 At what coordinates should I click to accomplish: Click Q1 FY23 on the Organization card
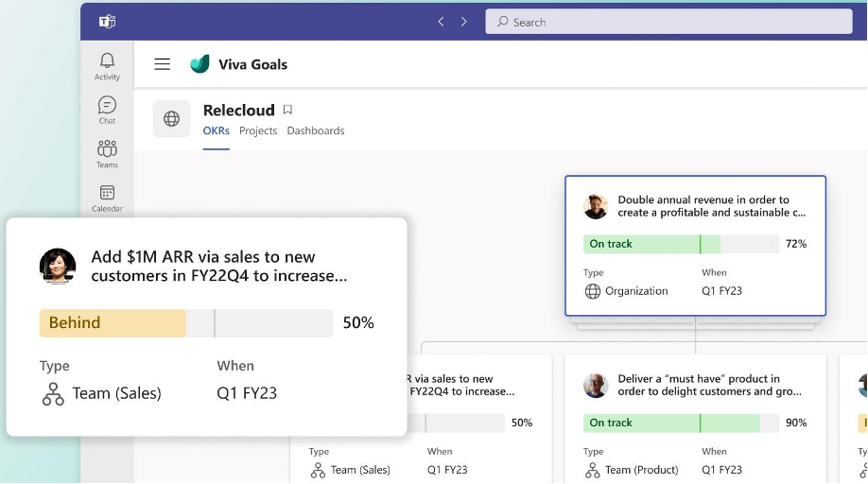pos(721,291)
